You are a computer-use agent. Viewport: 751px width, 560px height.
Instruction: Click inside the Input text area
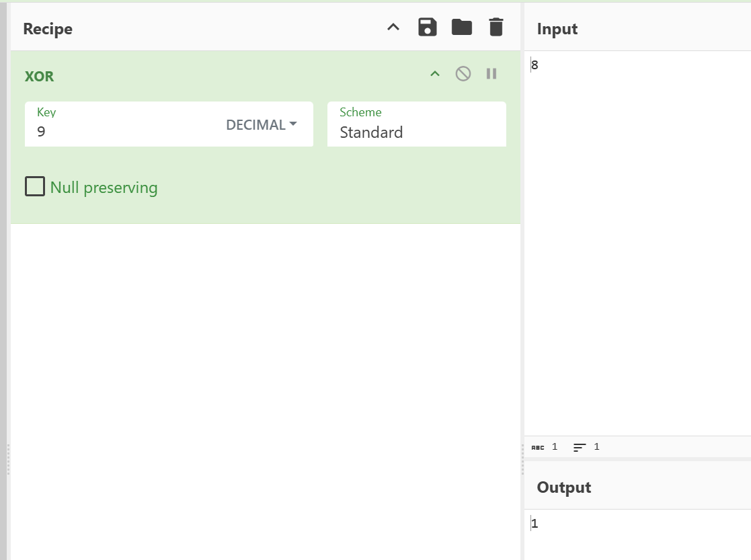637,235
